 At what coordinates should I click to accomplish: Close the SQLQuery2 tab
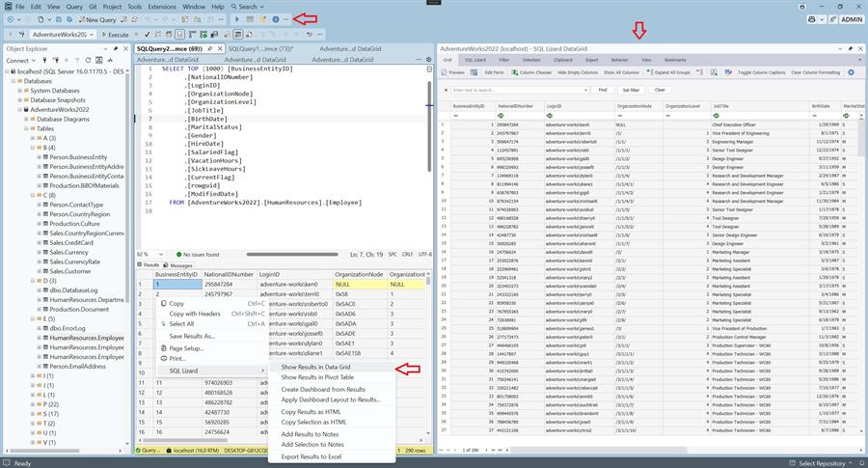pyautogui.click(x=220, y=49)
